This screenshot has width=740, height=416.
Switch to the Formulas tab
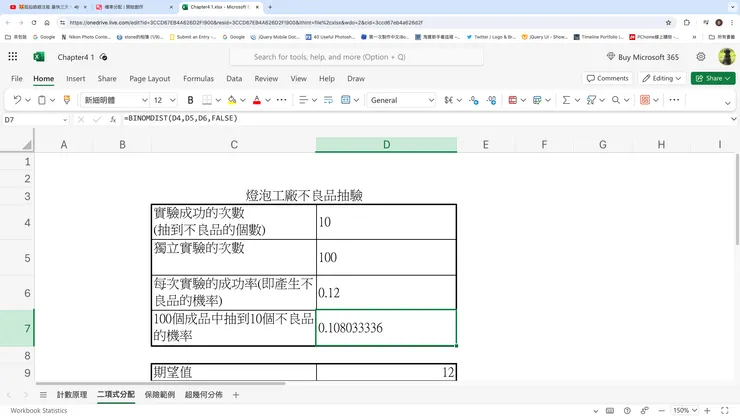point(198,78)
